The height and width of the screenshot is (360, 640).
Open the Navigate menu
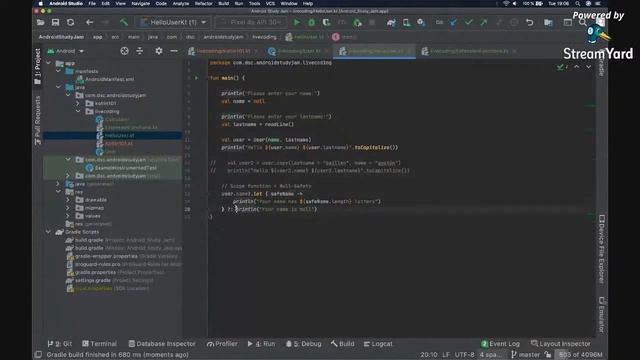pos(140,3)
